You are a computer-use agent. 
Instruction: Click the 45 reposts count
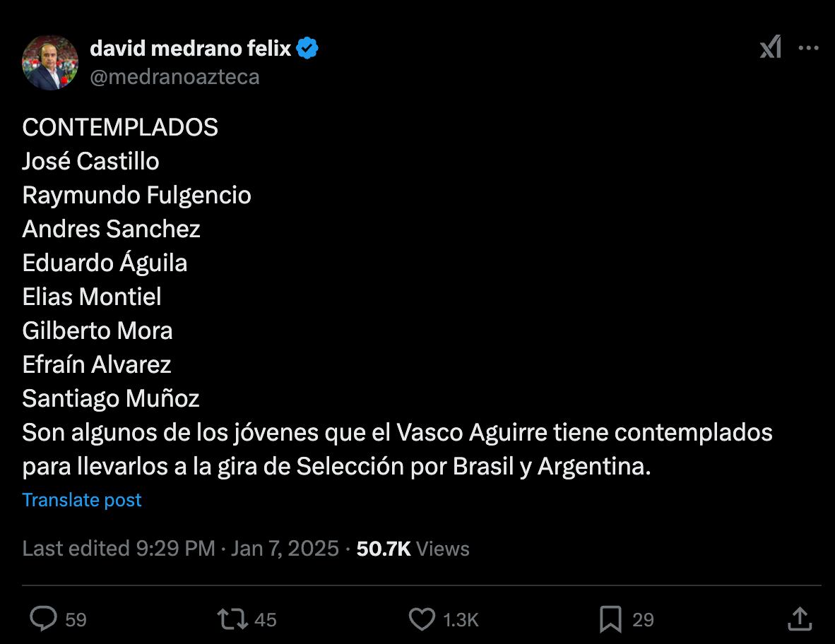[265, 620]
